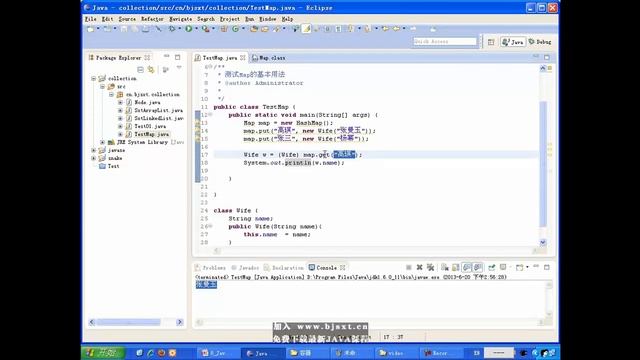Open the New file dropdown arrow
This screenshot has width=640, height=360.
click(x=98, y=29)
